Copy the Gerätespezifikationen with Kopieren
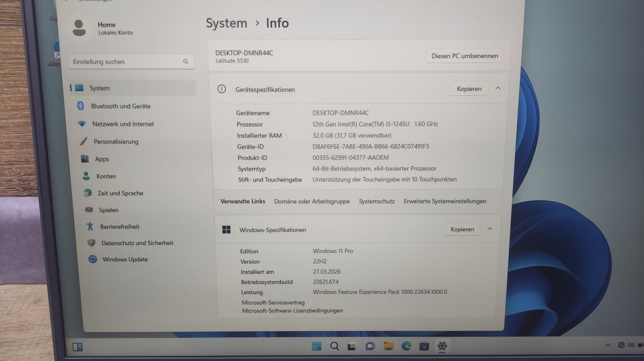The image size is (644, 361). point(469,89)
